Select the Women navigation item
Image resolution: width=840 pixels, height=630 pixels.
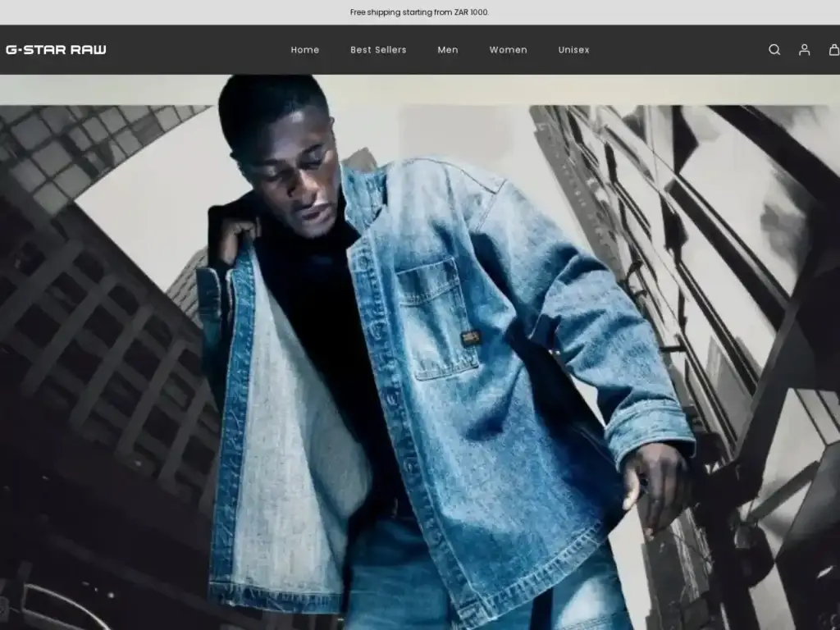click(x=508, y=50)
